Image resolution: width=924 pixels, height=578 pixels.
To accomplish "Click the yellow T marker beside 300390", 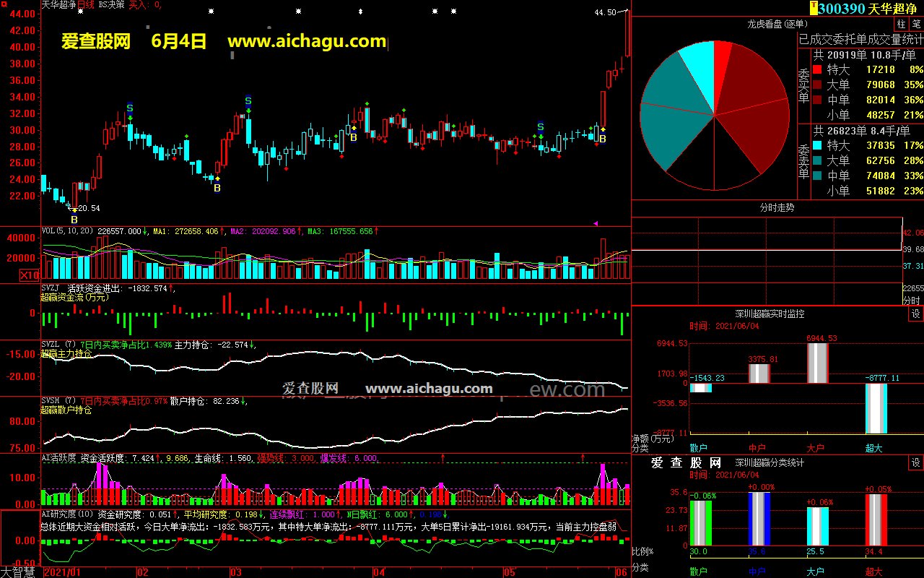I will pyautogui.click(x=814, y=8).
